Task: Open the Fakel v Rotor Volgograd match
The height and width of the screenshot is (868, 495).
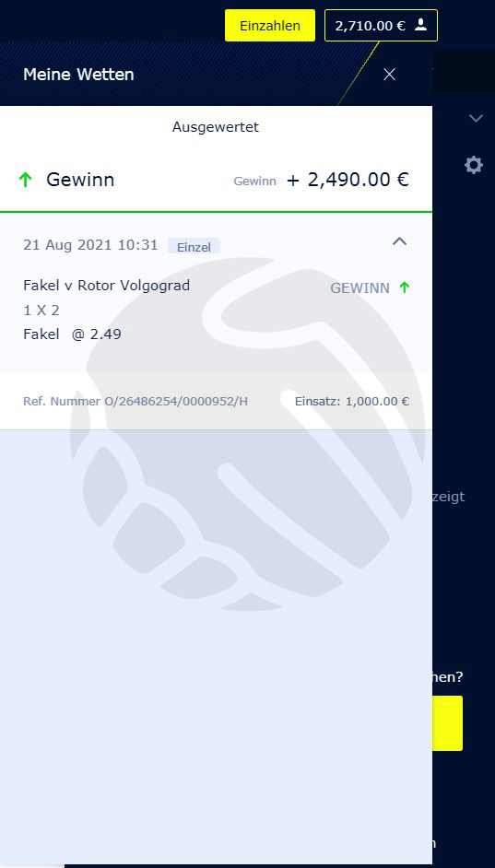Action: (x=106, y=286)
